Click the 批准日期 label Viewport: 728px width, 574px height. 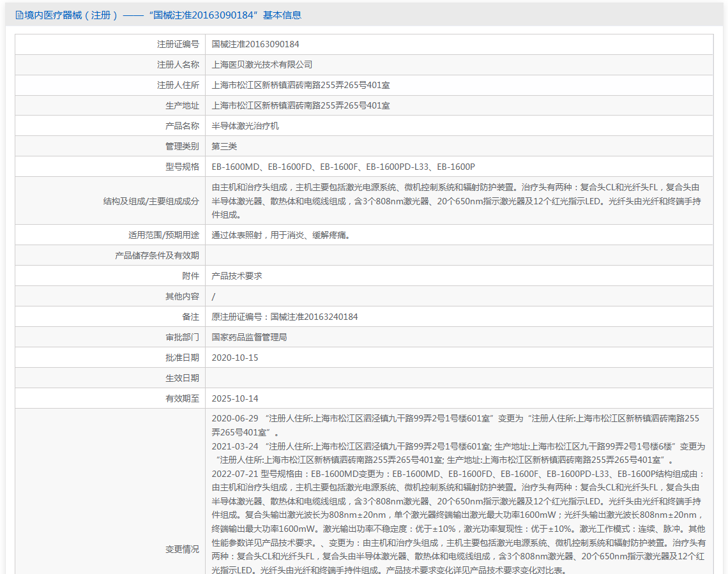(182, 358)
